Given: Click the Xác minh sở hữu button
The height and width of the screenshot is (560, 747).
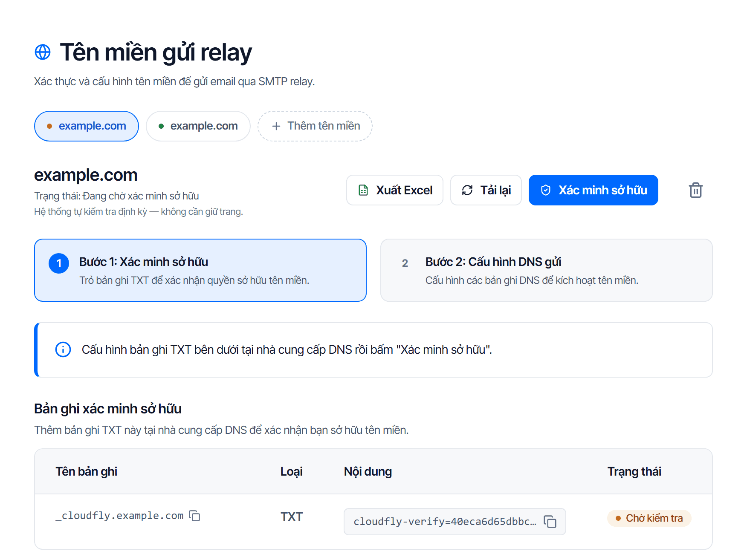Looking at the screenshot, I should pyautogui.click(x=594, y=190).
